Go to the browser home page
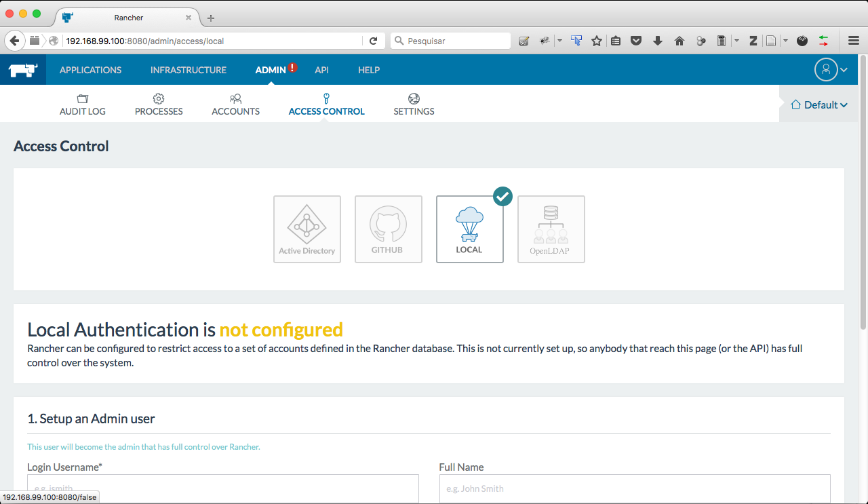The height and width of the screenshot is (504, 868). click(679, 41)
